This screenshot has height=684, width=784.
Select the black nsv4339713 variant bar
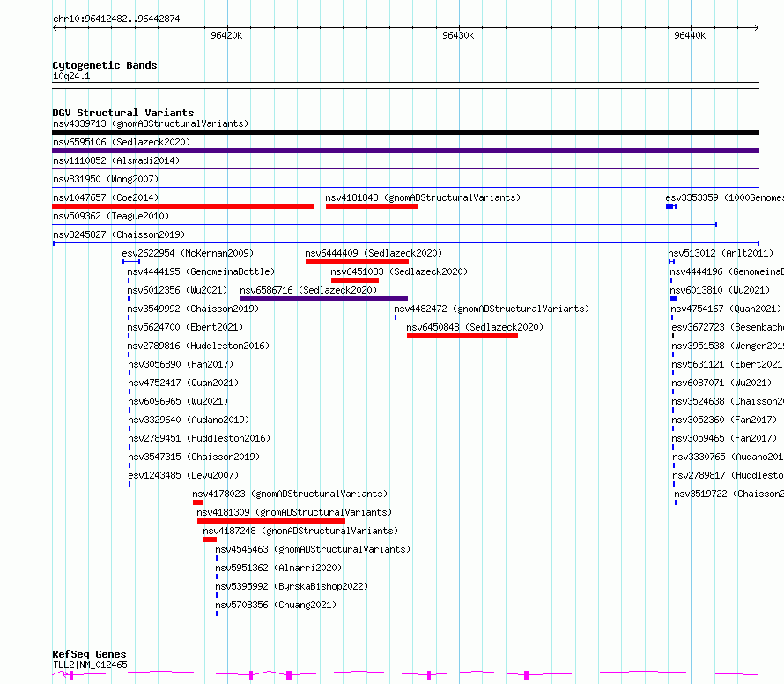tap(405, 132)
